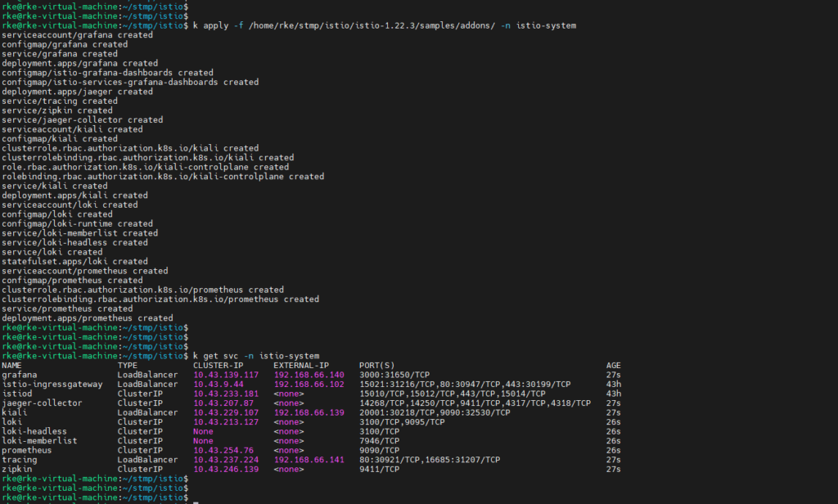
Task: Click the 'k apply -f' command line
Action: [x=385, y=25]
